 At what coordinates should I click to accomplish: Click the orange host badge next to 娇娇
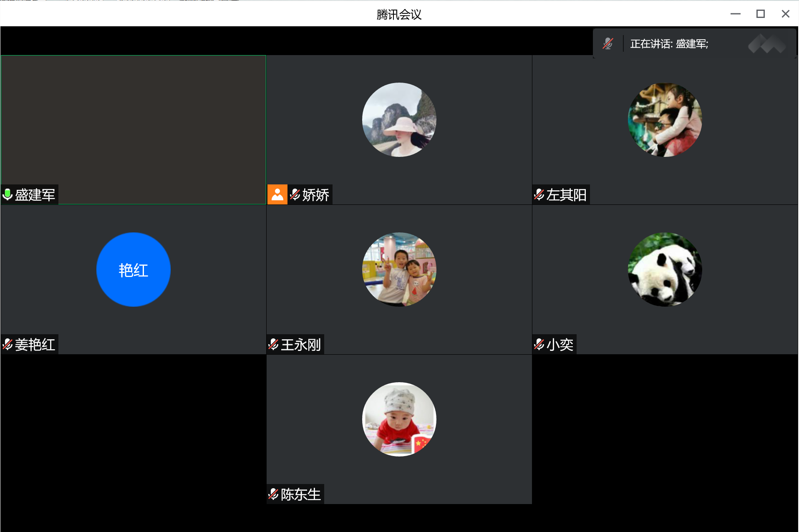[x=277, y=194]
